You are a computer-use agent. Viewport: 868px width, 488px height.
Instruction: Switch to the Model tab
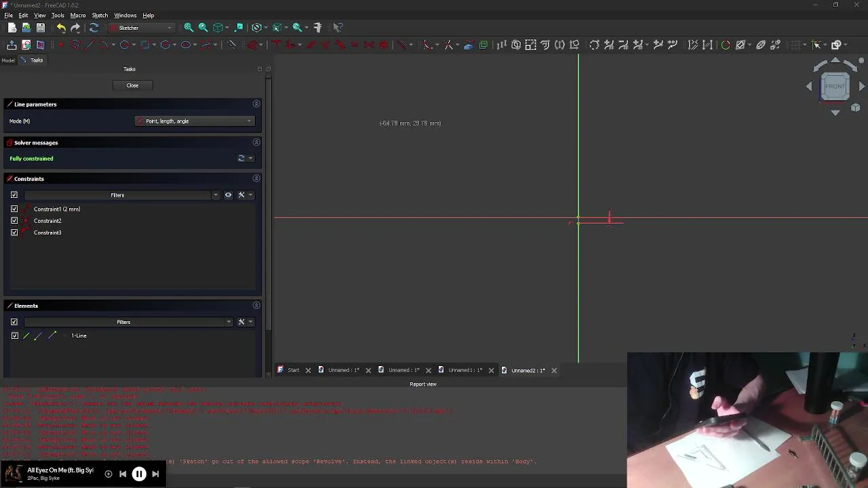click(8, 60)
